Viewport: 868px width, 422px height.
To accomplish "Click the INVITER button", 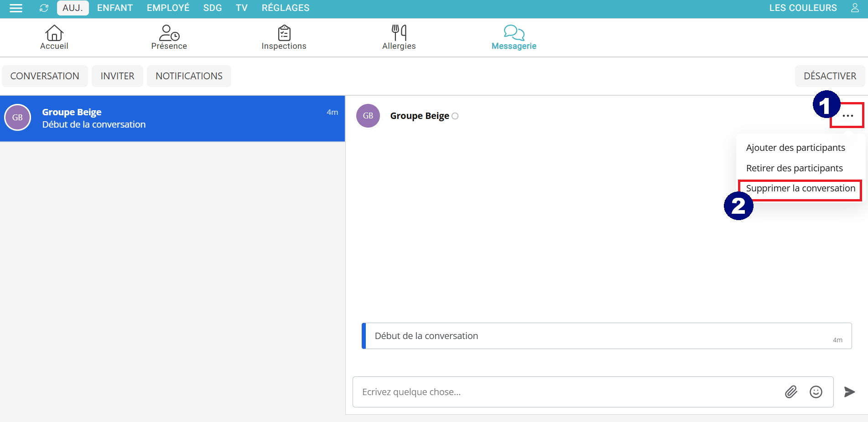I will click(117, 76).
